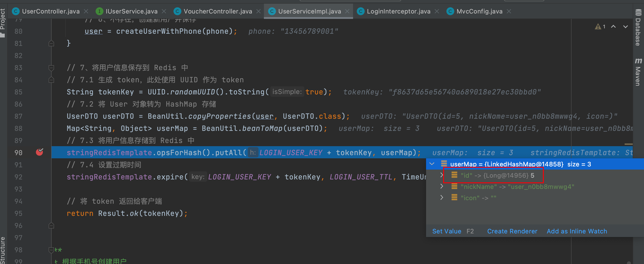Toggle fold marker at line 84
Screen dimensions: 644x264
[x=51, y=80]
